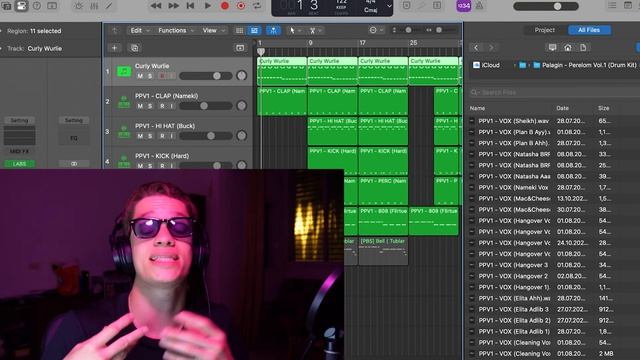Collapse the Region inspector disclosure triangle
The width and height of the screenshot is (640, 360).
click(x=2, y=31)
